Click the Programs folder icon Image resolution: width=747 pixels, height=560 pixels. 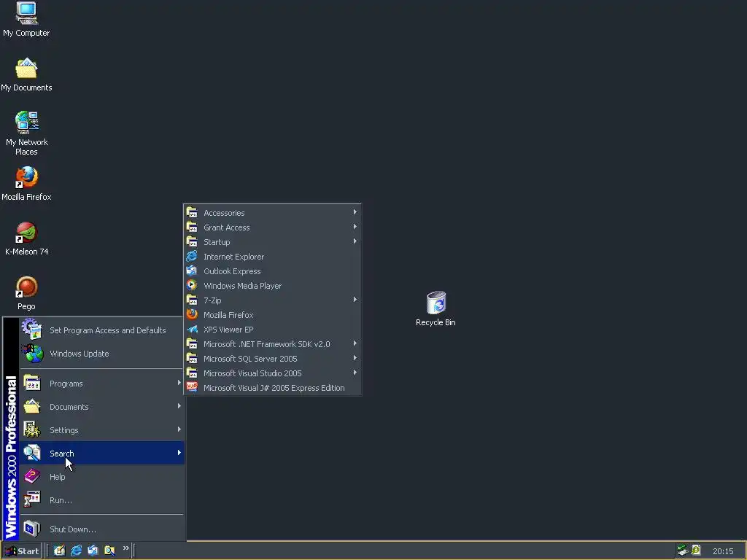(32, 383)
